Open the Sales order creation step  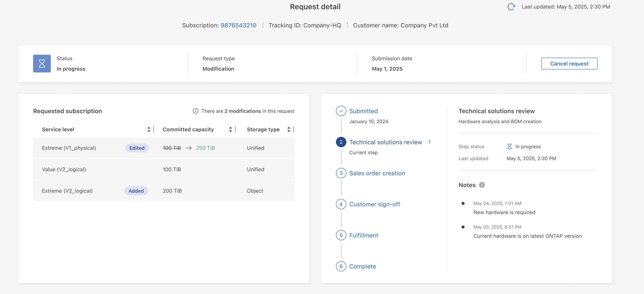(x=377, y=173)
